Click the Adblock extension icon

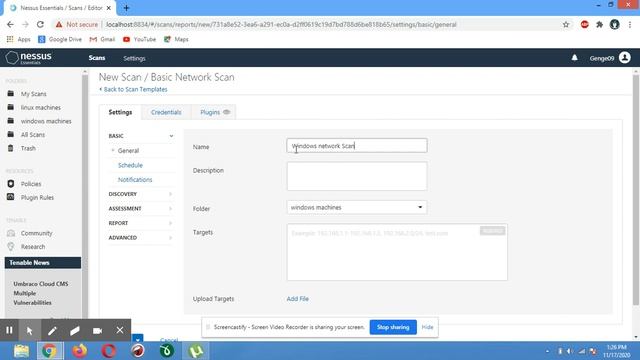584,24
